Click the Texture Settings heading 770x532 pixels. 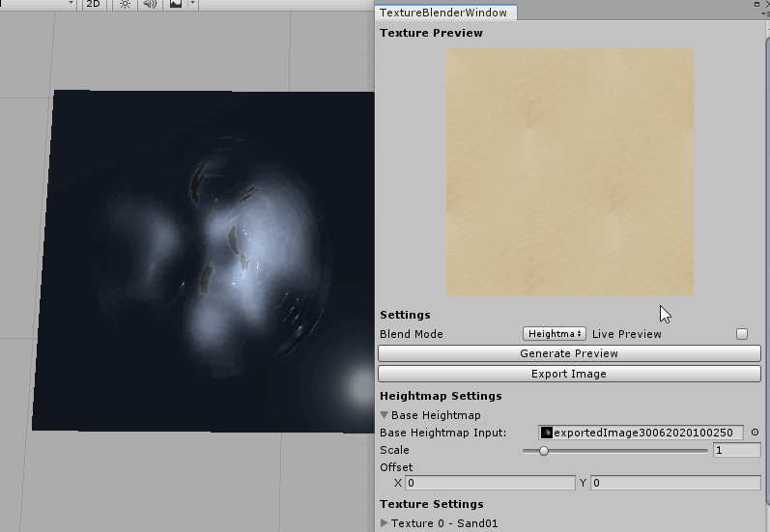[x=431, y=504]
